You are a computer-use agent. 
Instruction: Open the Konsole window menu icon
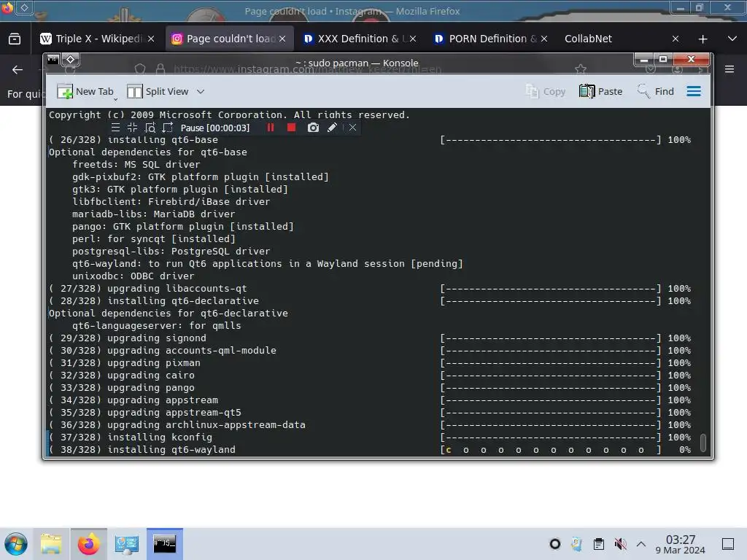[53, 60]
